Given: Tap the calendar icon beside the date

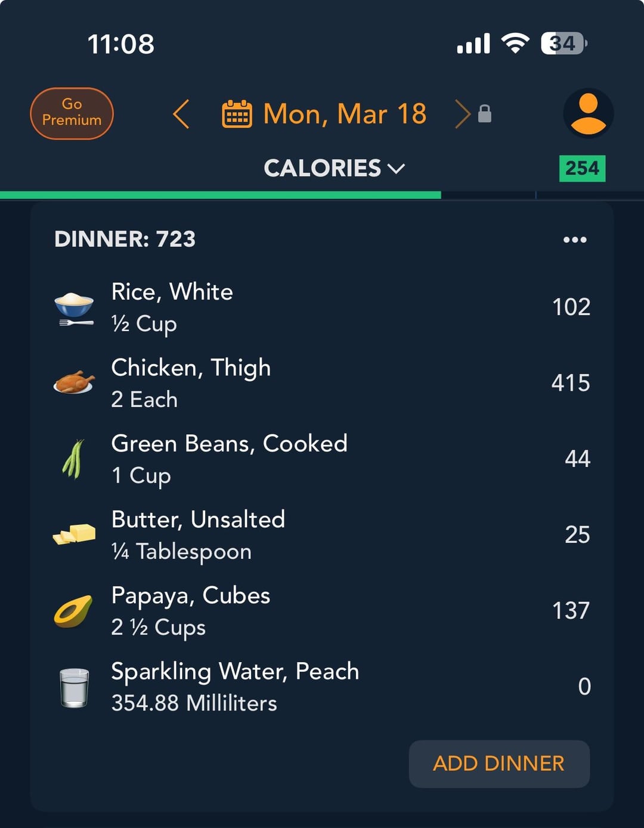Looking at the screenshot, I should tap(237, 114).
